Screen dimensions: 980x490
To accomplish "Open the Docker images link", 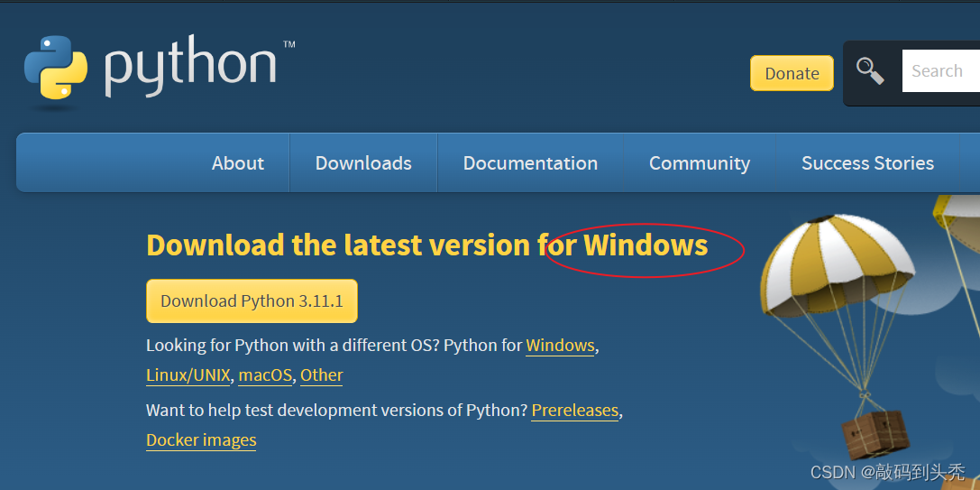I will click(x=201, y=440).
